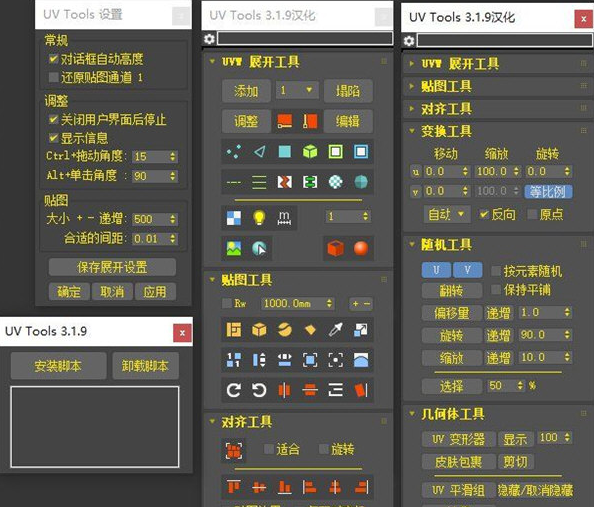Open the 自动 dropdown in transform tools
Viewport: 594px width, 507px height.
point(447,214)
